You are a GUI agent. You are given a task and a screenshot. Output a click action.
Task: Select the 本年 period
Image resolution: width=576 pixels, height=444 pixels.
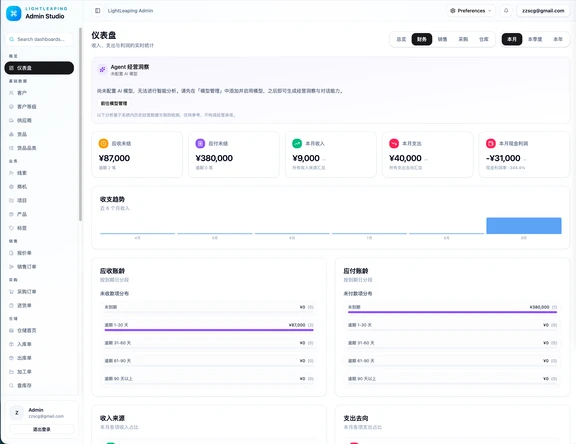558,39
